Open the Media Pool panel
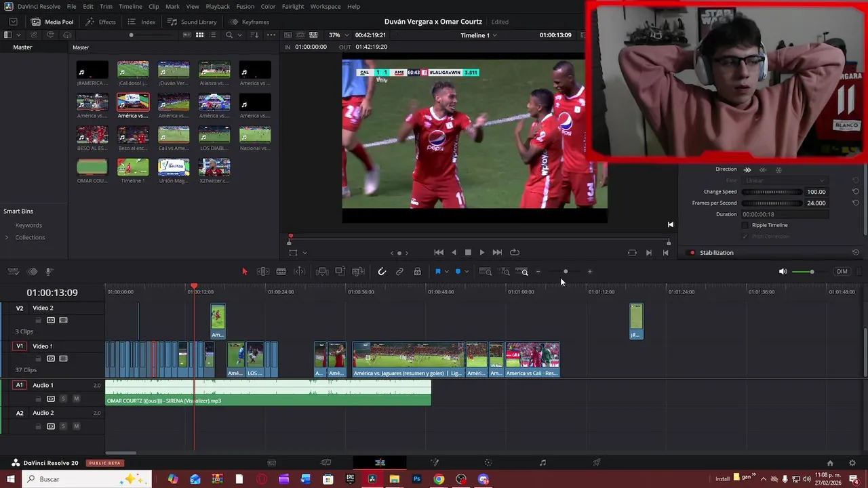This screenshot has width=868, height=488. (52, 22)
